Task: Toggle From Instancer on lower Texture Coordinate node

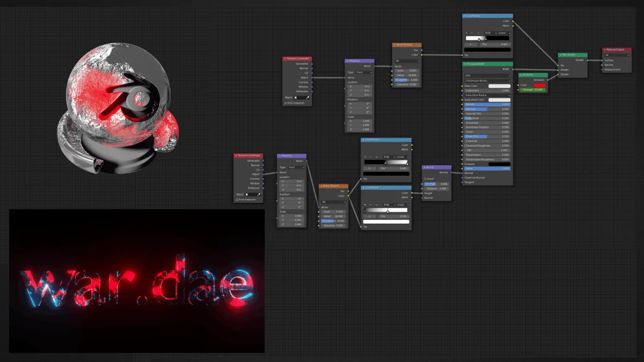Action: [237, 200]
